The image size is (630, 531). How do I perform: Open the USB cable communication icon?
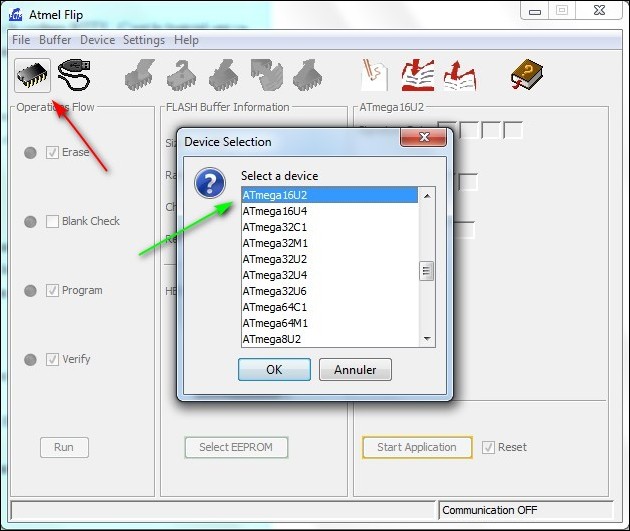click(74, 75)
